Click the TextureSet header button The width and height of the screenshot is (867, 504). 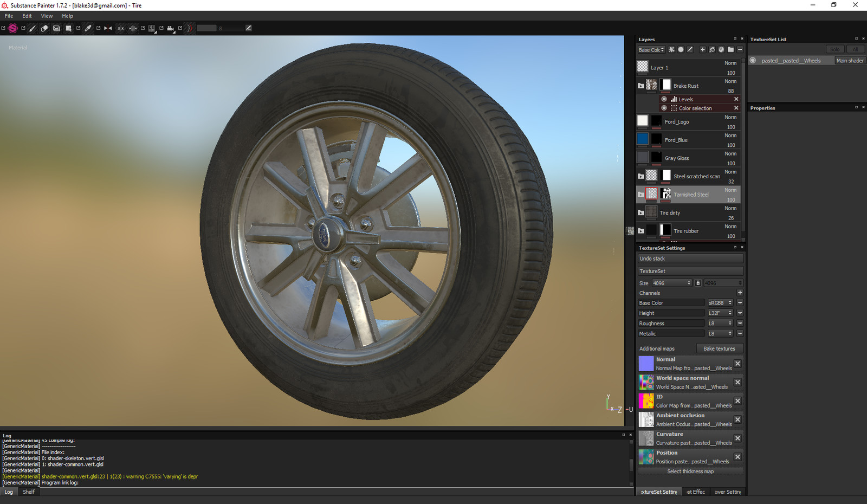pos(690,271)
